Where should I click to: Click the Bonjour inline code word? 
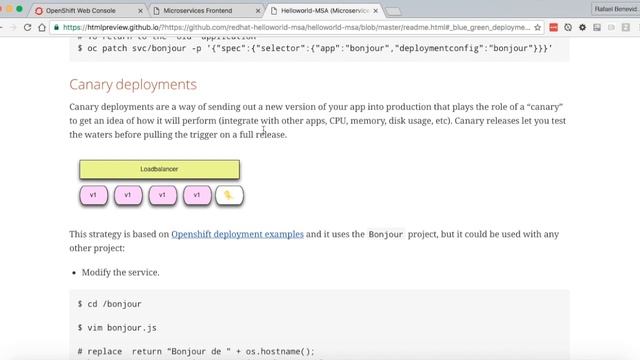click(x=386, y=234)
